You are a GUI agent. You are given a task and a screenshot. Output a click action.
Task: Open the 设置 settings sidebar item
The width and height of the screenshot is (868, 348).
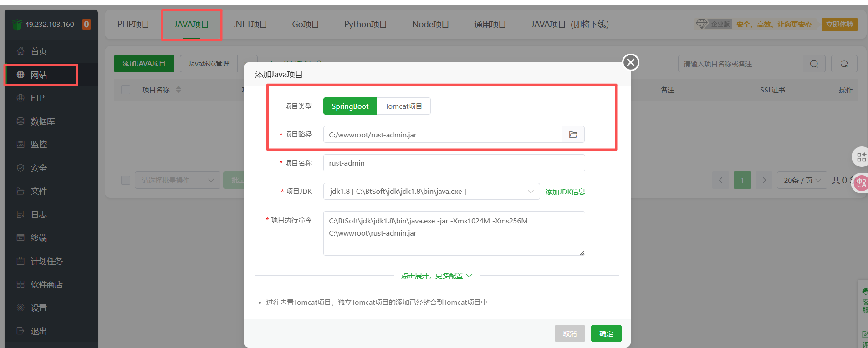tap(39, 308)
